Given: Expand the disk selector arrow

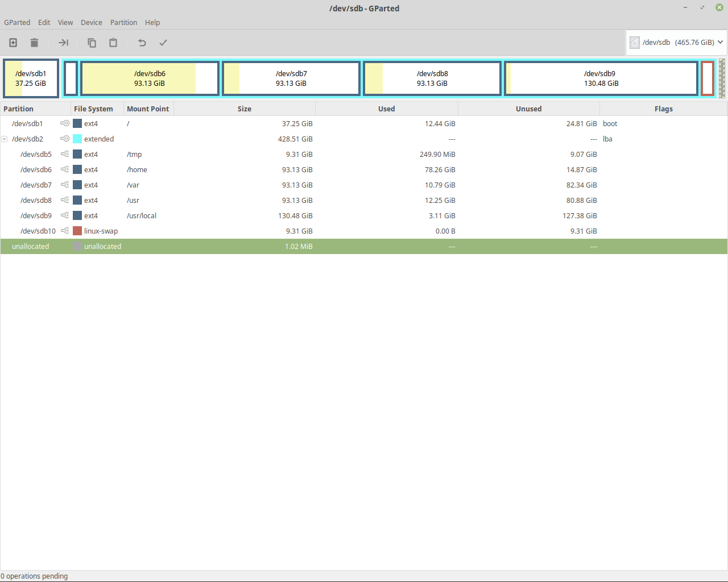Looking at the screenshot, I should [x=721, y=42].
